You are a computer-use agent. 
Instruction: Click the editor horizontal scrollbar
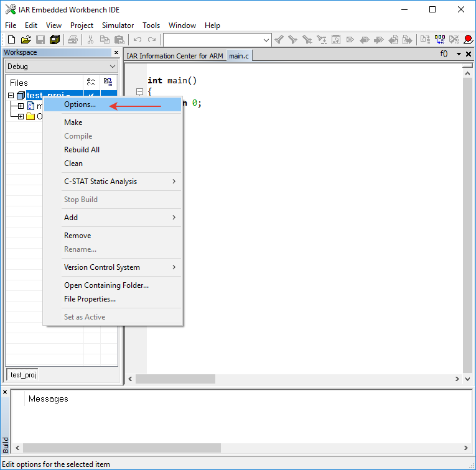tap(175, 379)
